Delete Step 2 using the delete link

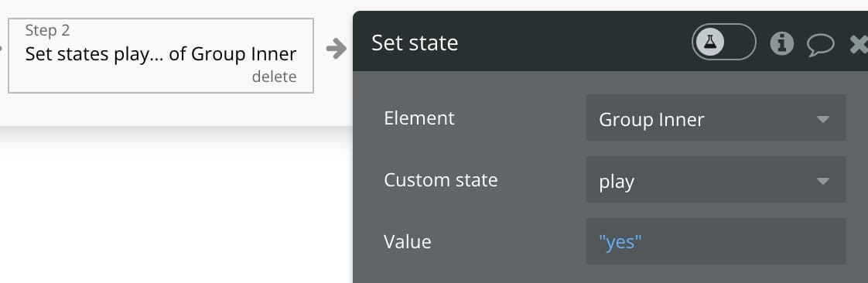coord(274,77)
